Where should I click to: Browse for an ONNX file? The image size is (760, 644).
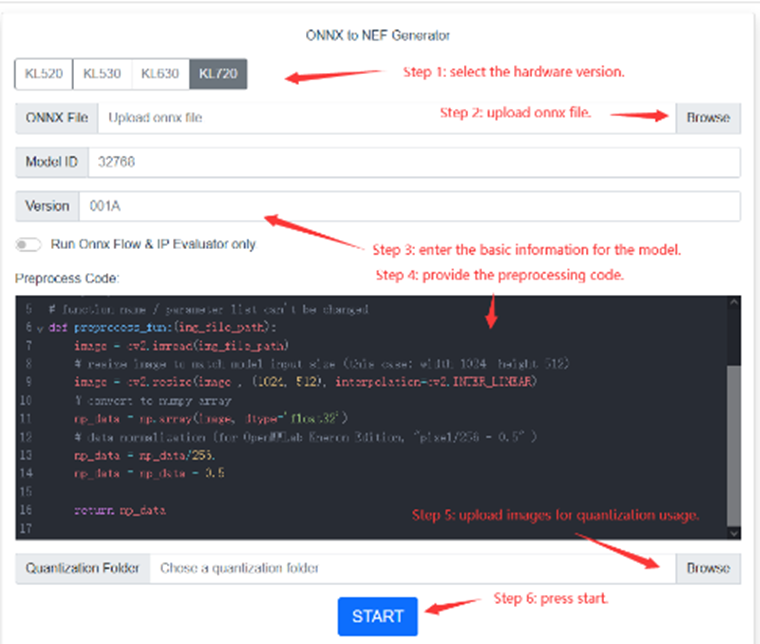708,118
